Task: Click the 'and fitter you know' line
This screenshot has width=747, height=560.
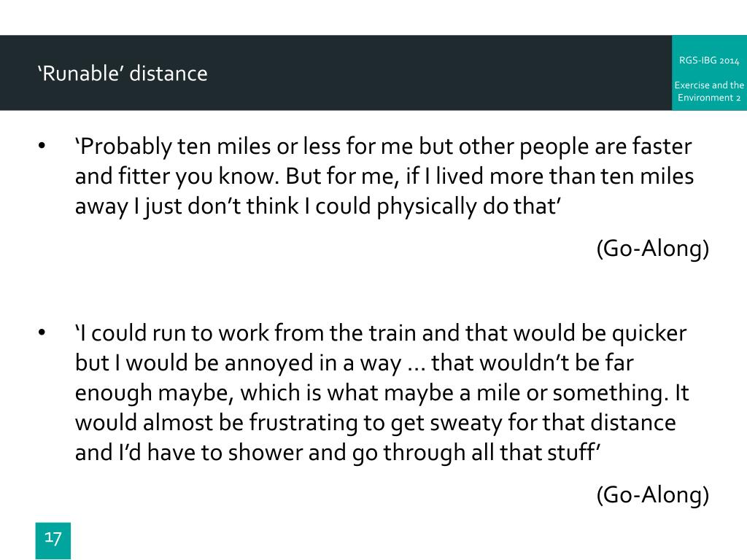Action: (x=384, y=176)
